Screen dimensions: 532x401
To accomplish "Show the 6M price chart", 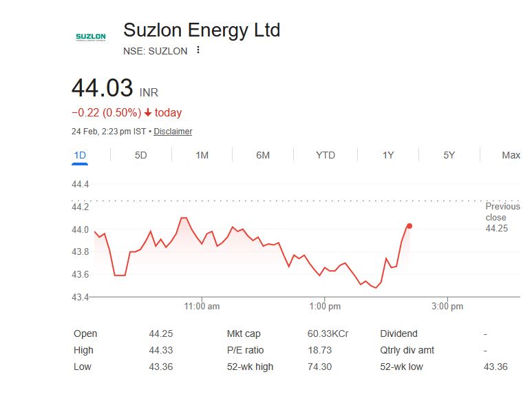I will pyautogui.click(x=263, y=155).
